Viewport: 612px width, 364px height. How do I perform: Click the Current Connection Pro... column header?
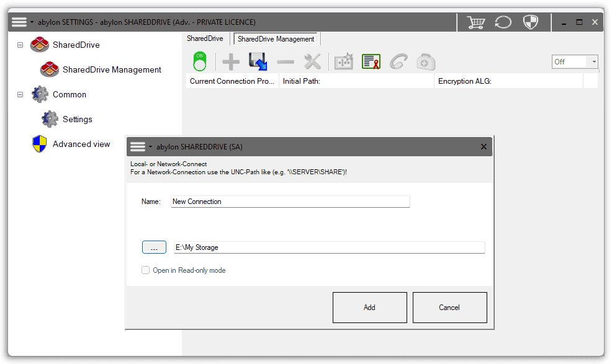pos(232,81)
